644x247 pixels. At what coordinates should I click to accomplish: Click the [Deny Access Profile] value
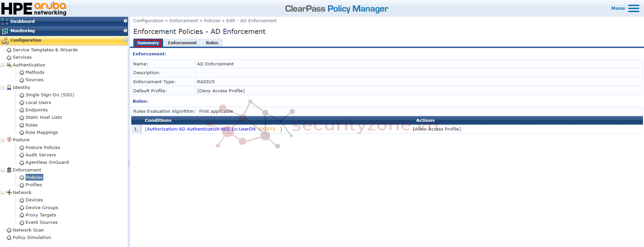(221, 91)
